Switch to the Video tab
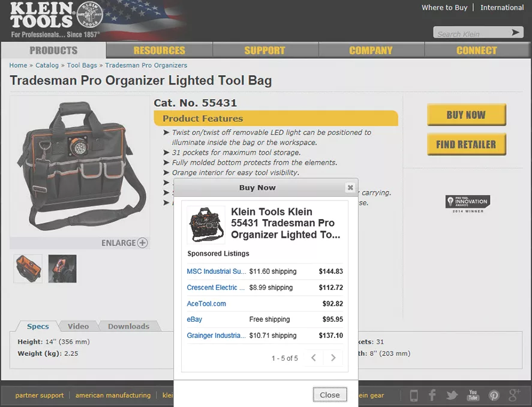Image resolution: width=532 pixels, height=407 pixels. coord(78,326)
